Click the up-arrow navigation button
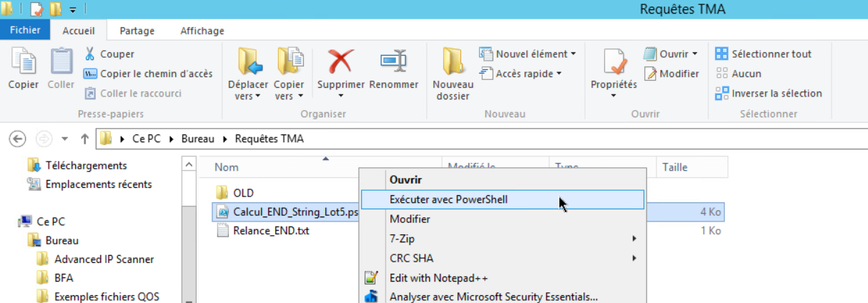The height and width of the screenshot is (303, 868). pos(84,139)
